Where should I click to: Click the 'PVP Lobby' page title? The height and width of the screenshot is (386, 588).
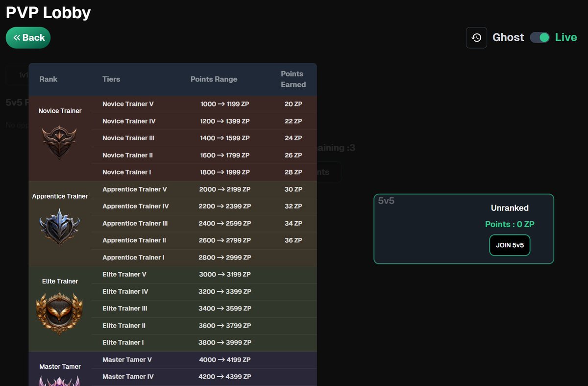point(48,12)
